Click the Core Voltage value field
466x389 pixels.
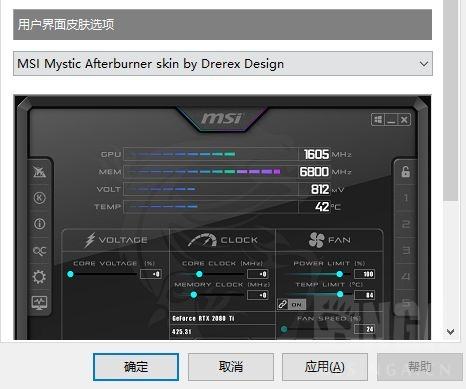coord(151,274)
